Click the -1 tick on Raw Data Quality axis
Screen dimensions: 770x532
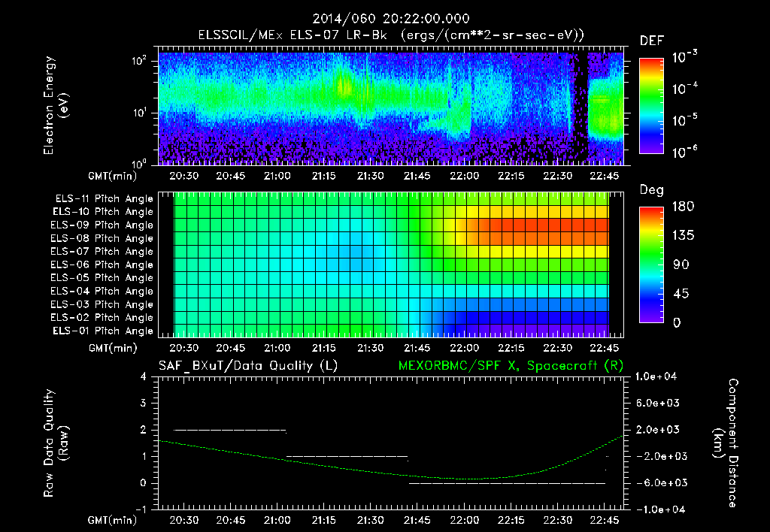pos(141,509)
